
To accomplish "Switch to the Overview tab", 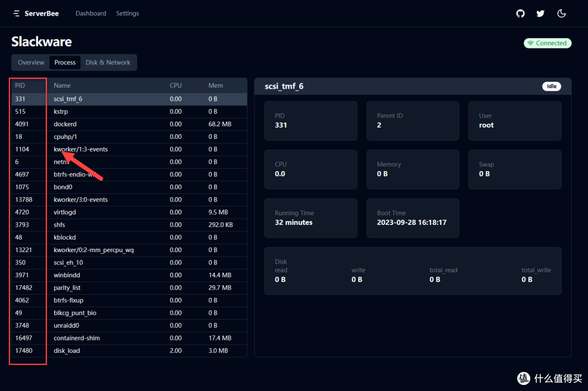I will pos(31,63).
